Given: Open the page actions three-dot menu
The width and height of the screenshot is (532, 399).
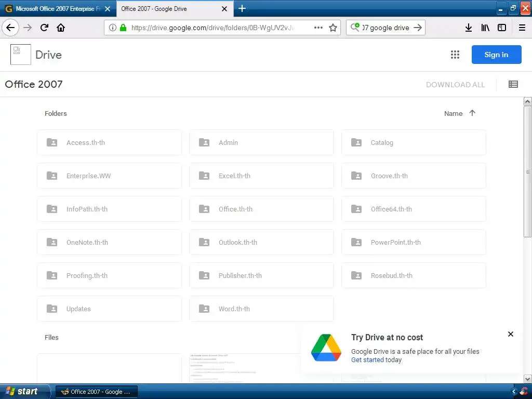Looking at the screenshot, I should click(x=318, y=28).
